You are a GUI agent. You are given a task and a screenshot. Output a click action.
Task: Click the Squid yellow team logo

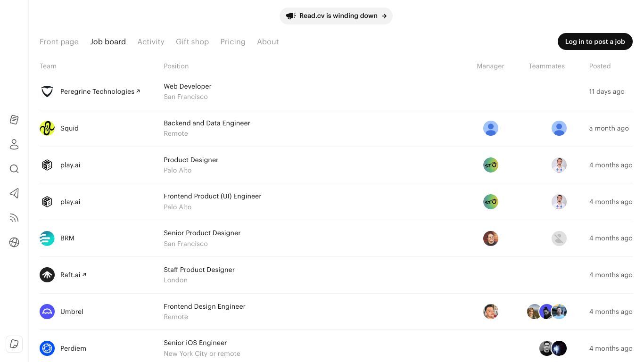[x=47, y=128]
